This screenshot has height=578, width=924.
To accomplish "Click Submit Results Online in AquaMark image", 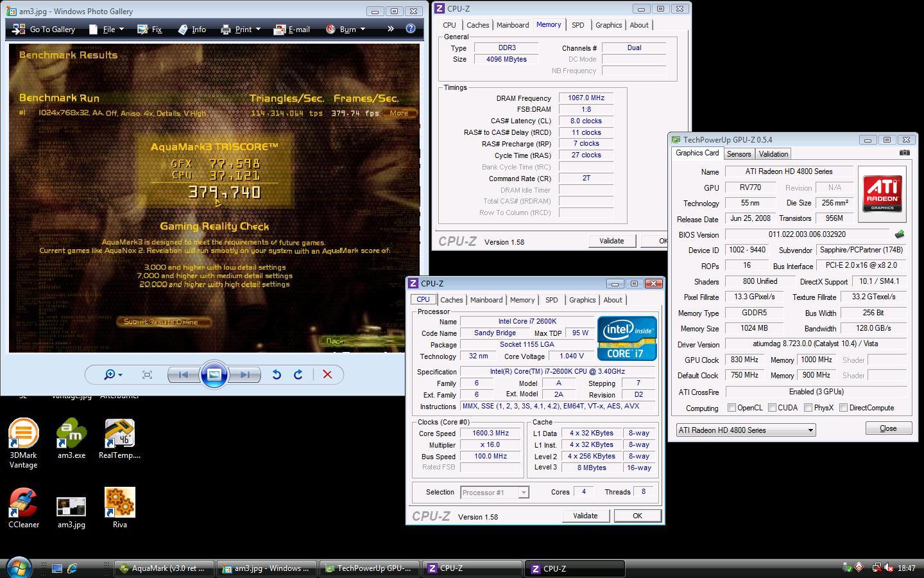I will [164, 322].
